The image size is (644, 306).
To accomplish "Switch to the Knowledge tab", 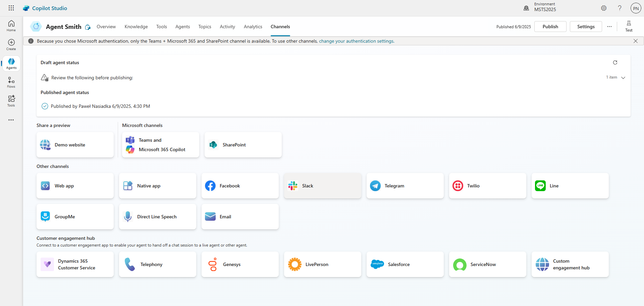I will coord(136,27).
